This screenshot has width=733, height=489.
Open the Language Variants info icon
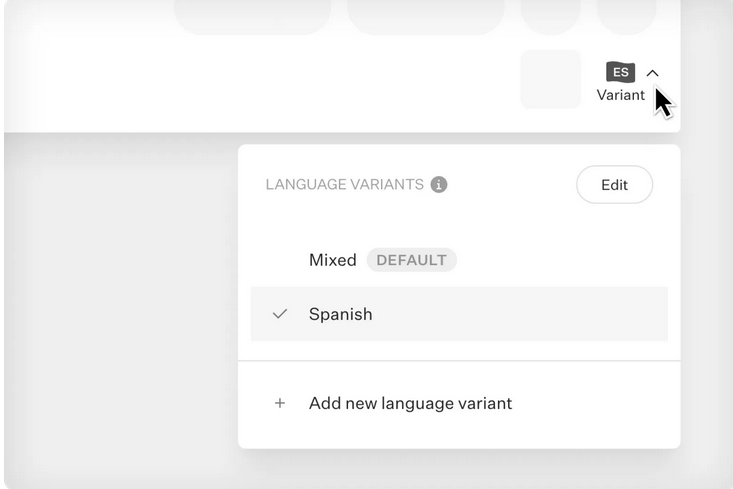pos(438,185)
